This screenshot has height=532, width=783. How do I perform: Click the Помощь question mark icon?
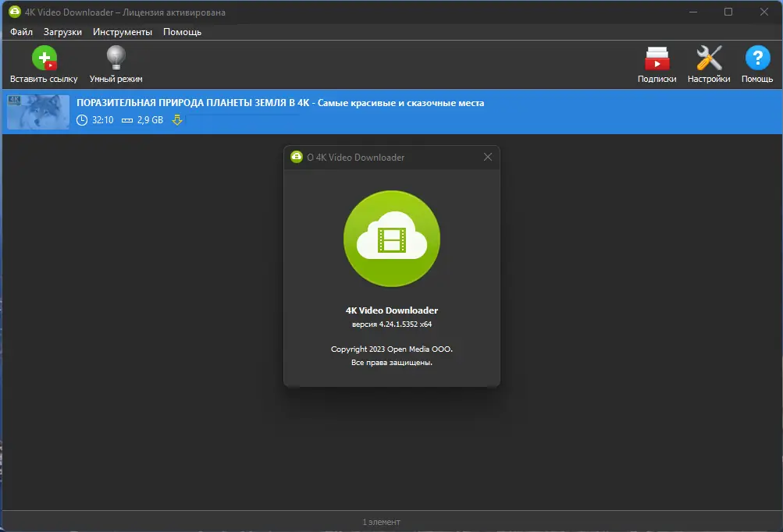756,57
